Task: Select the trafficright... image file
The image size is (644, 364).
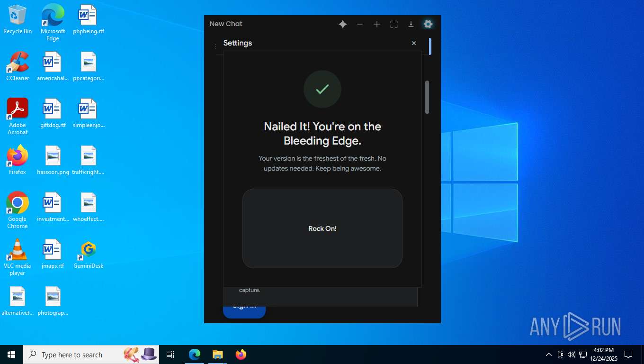Action: [89, 160]
